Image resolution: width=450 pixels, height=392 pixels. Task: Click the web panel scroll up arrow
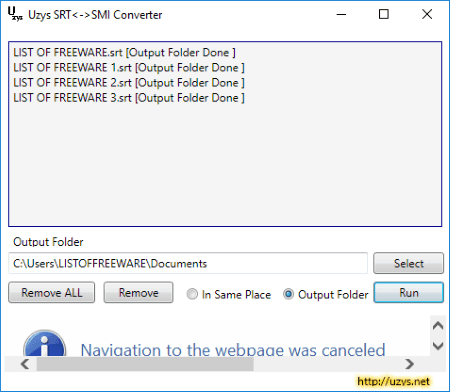click(x=438, y=326)
